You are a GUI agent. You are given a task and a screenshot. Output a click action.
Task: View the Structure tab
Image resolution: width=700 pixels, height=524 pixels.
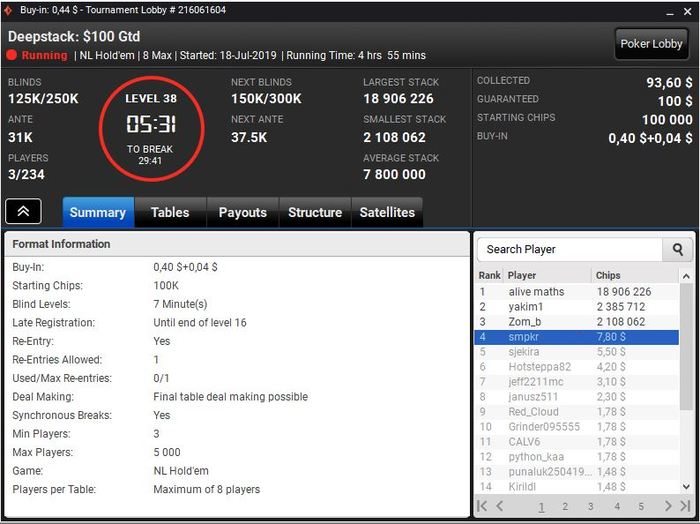(x=315, y=212)
